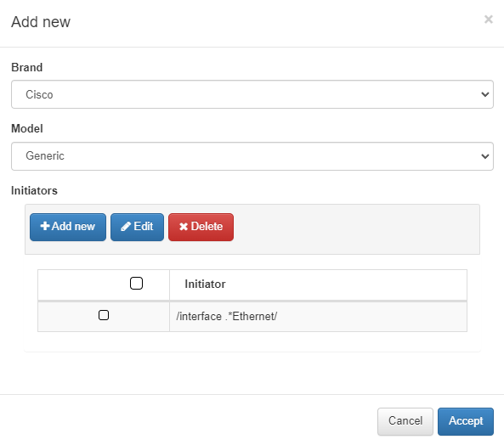Click the plus icon on Add new

point(45,226)
